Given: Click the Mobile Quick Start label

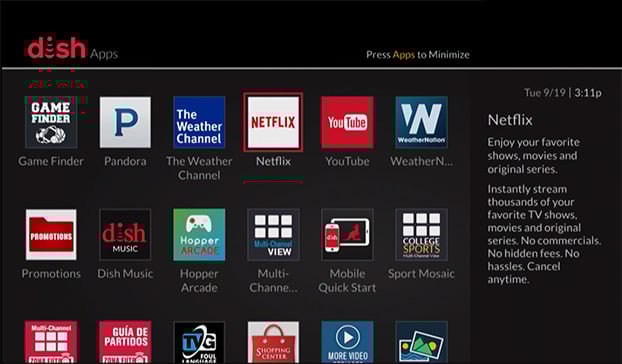Looking at the screenshot, I should click(347, 280).
